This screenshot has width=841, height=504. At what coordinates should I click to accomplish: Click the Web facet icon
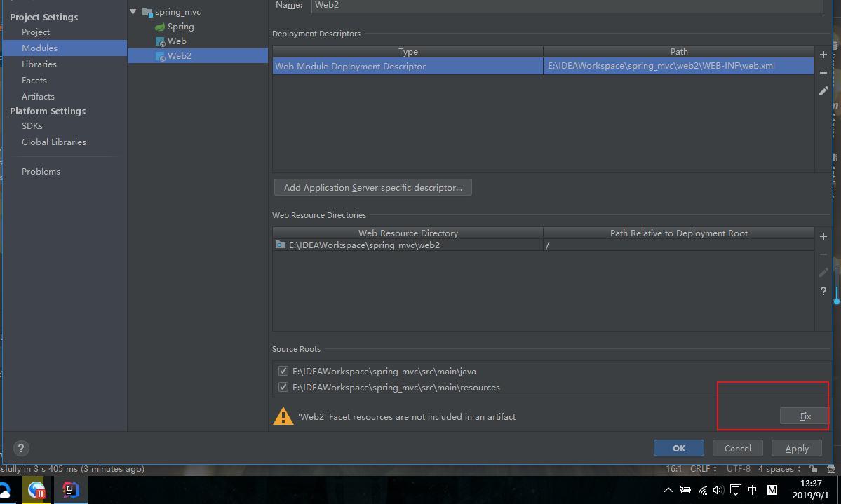(160, 42)
